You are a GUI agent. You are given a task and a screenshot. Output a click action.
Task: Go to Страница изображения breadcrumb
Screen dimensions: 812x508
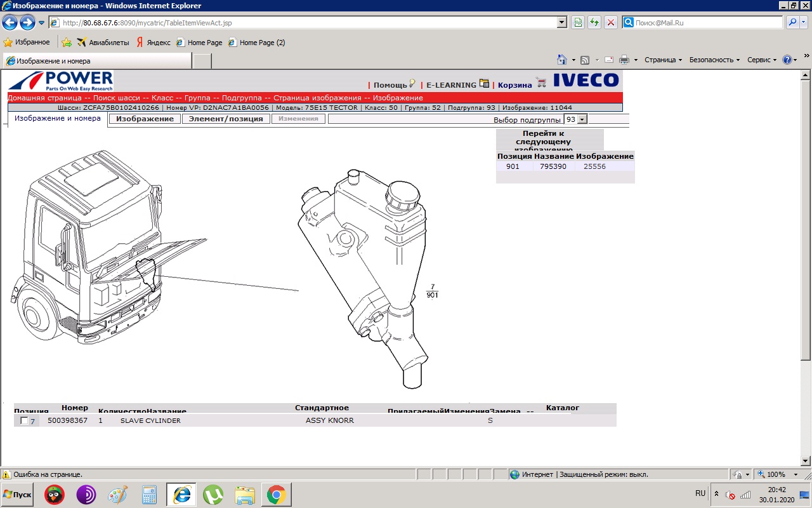(317, 98)
